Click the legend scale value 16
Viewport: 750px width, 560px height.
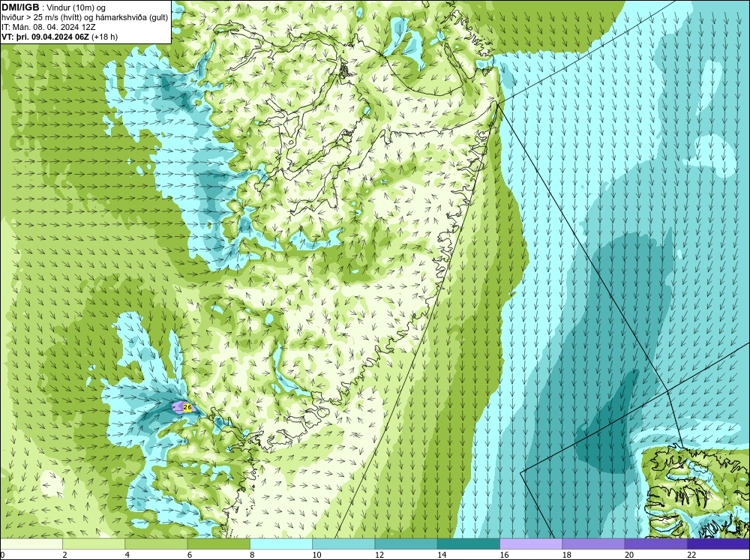point(504,555)
